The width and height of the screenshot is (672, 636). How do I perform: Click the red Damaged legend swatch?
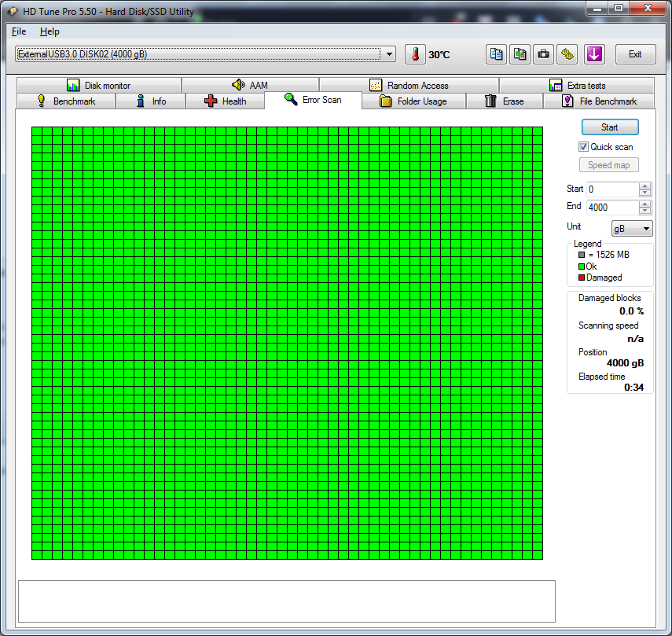[582, 278]
